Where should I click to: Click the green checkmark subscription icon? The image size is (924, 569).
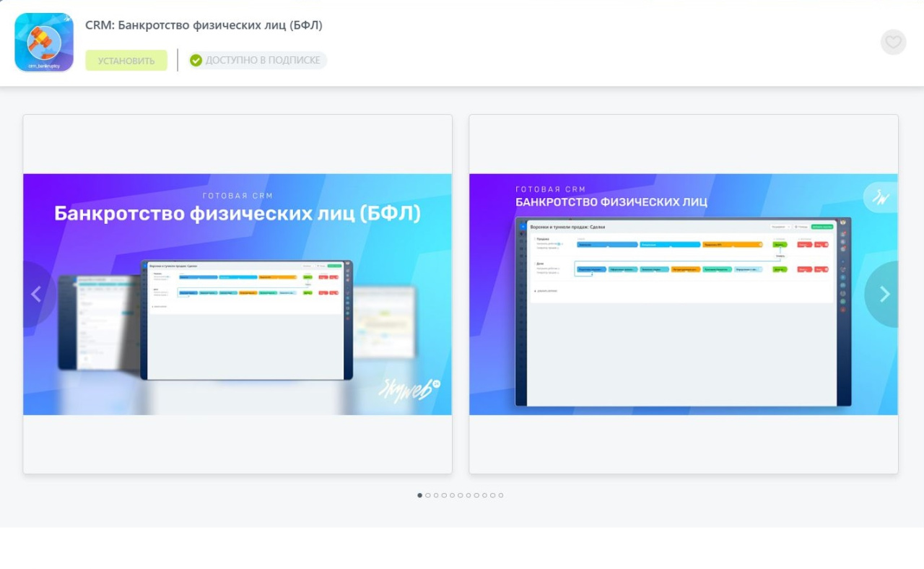[196, 61]
